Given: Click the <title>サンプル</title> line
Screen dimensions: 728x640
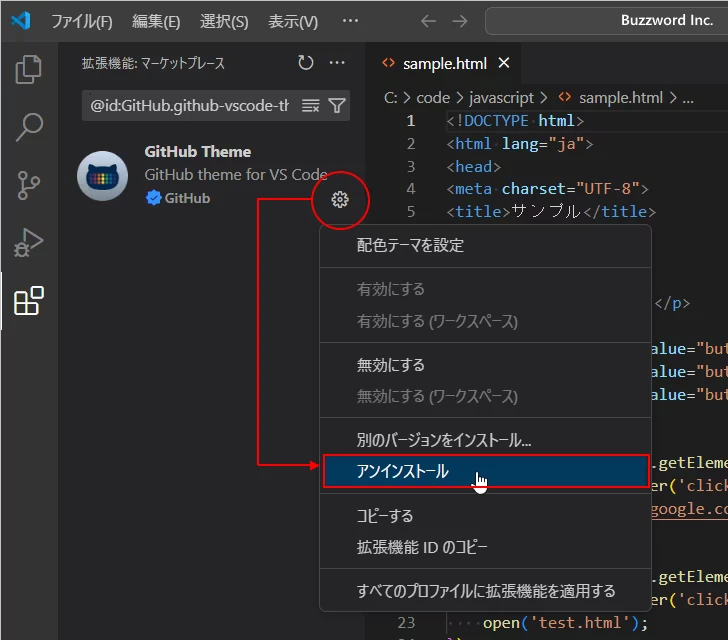Looking at the screenshot, I should tap(551, 211).
